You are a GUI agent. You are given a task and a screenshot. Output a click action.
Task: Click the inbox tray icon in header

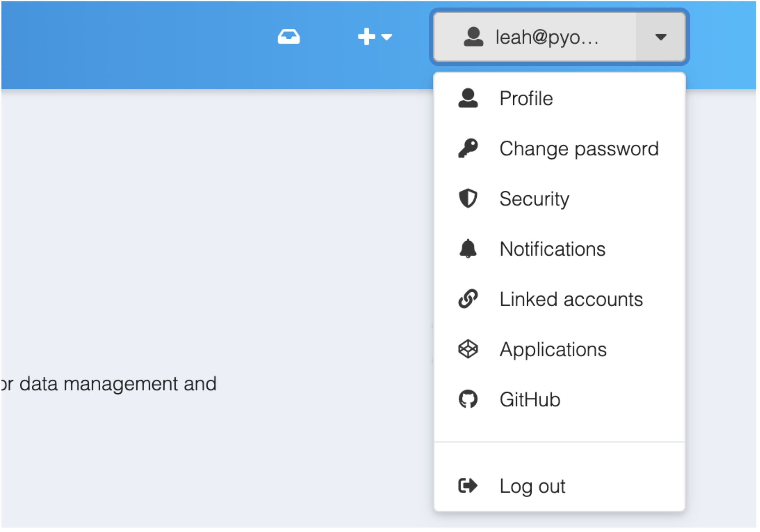click(289, 37)
